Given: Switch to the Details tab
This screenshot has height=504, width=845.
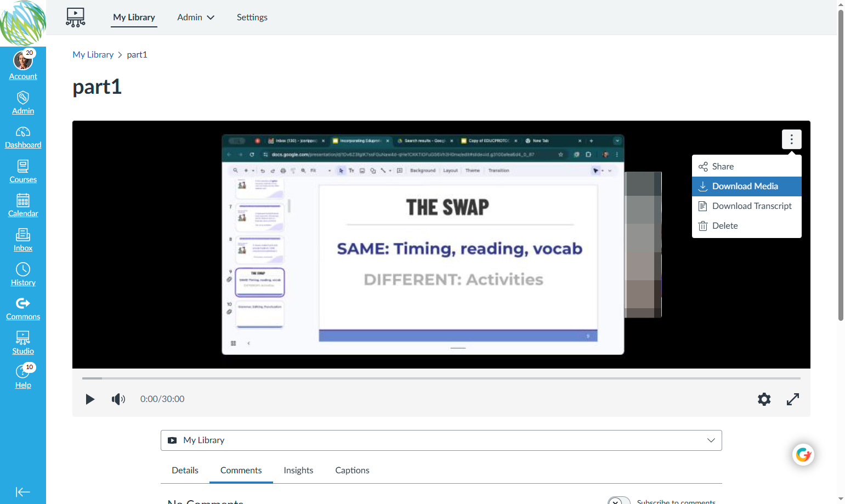Looking at the screenshot, I should (x=185, y=471).
